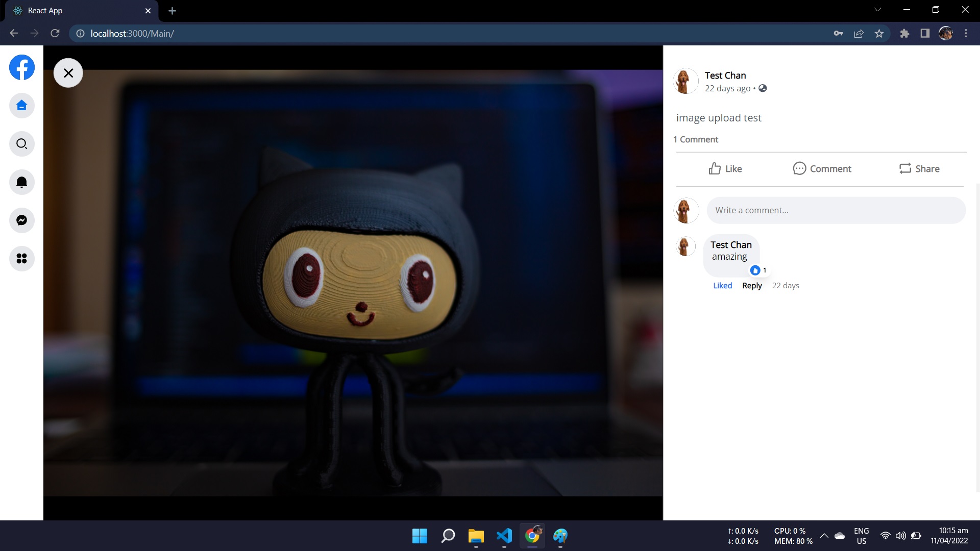This screenshot has width=980, height=551.
Task: Click the blue like reaction badge
Action: click(755, 270)
